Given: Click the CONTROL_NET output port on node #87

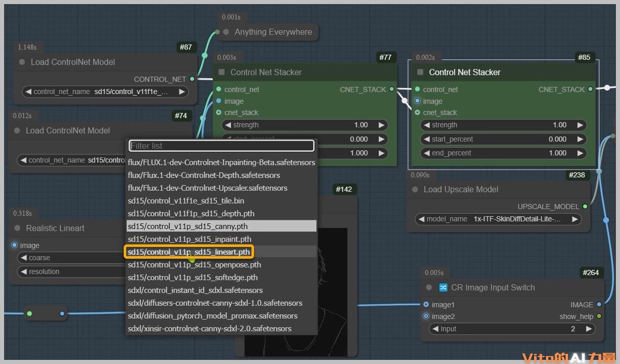Looking at the screenshot, I should (x=192, y=79).
